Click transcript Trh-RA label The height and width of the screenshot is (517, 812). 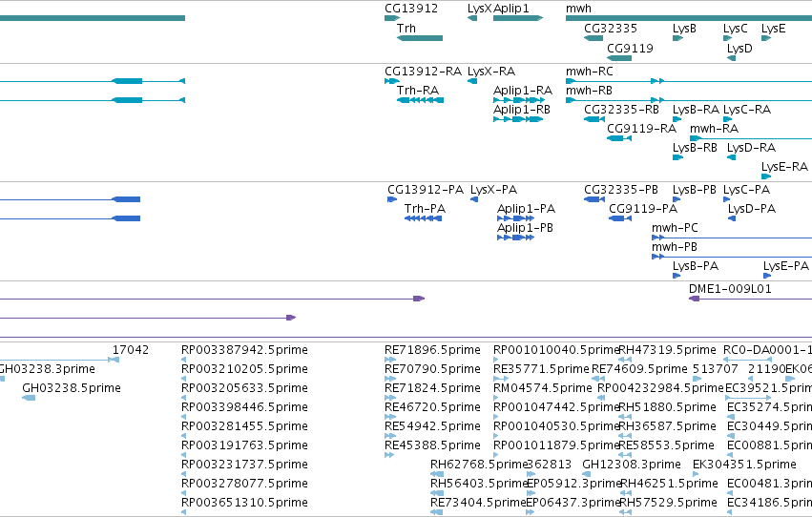pyautogui.click(x=418, y=90)
